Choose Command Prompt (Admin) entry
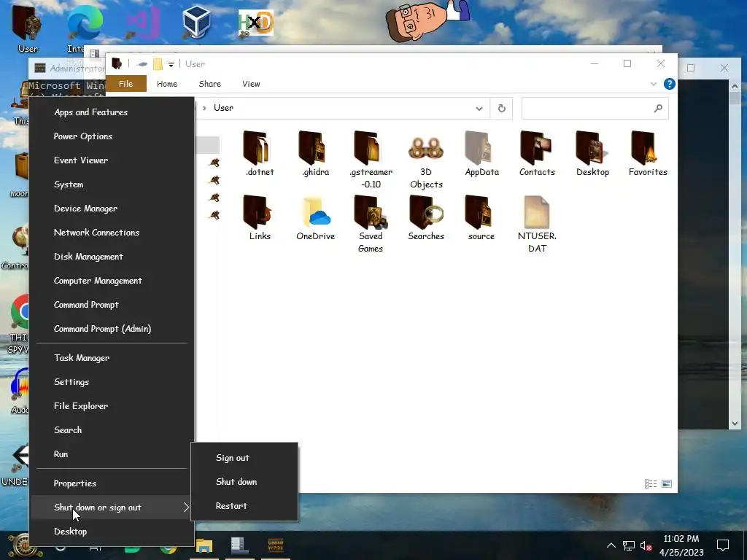Image resolution: width=747 pixels, height=560 pixels. (112, 329)
